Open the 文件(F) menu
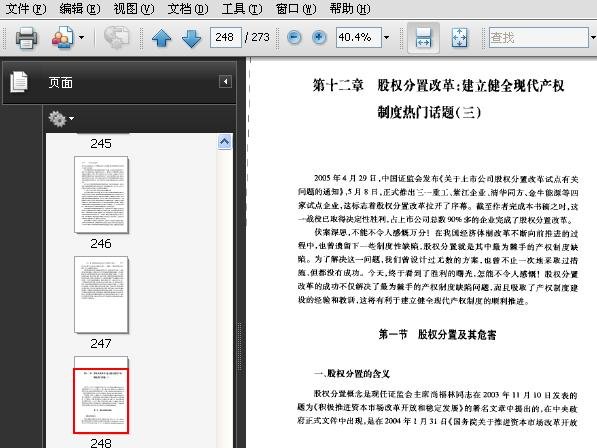This screenshot has height=448, width=597. point(26,8)
